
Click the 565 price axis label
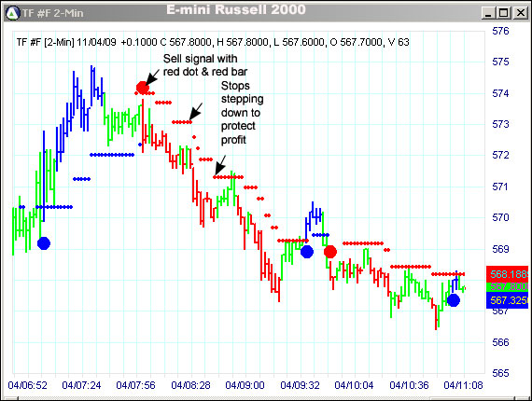[500, 373]
